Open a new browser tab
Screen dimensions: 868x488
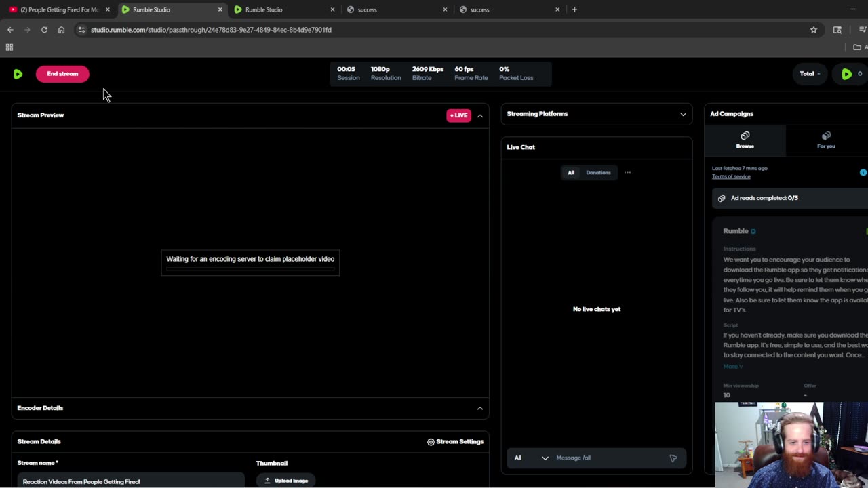574,9
